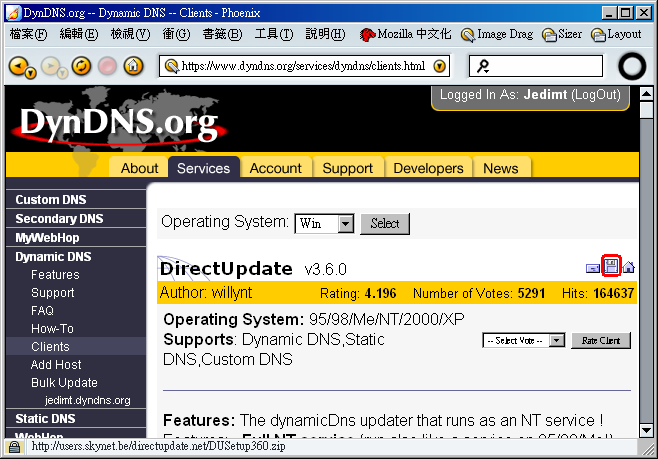
Task: Click the LogOut link
Action: click(x=596, y=94)
